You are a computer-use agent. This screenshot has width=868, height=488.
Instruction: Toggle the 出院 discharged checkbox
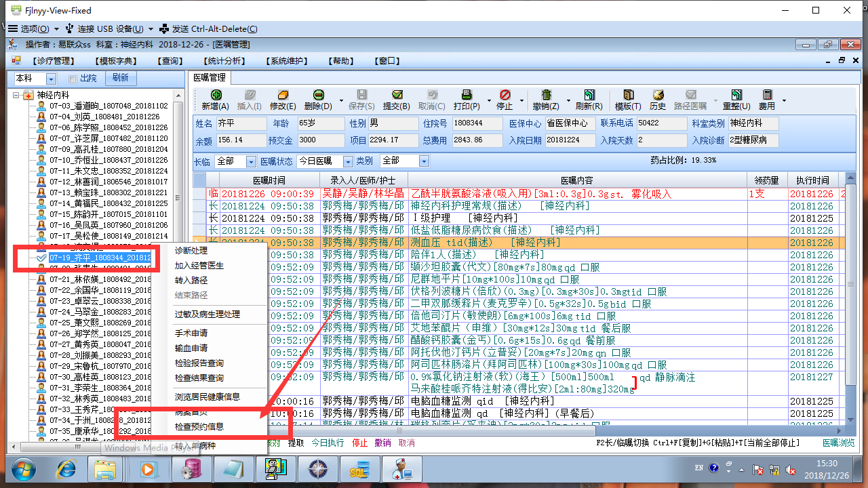73,79
